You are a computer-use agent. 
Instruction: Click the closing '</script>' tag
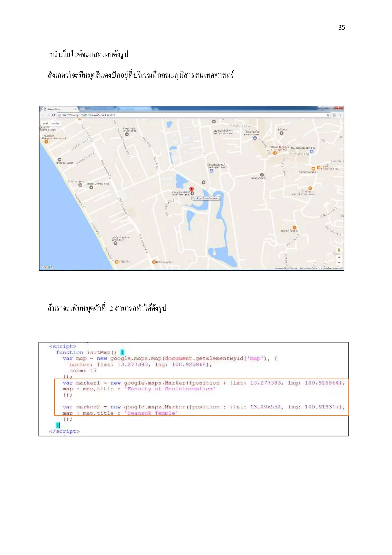(64, 431)
